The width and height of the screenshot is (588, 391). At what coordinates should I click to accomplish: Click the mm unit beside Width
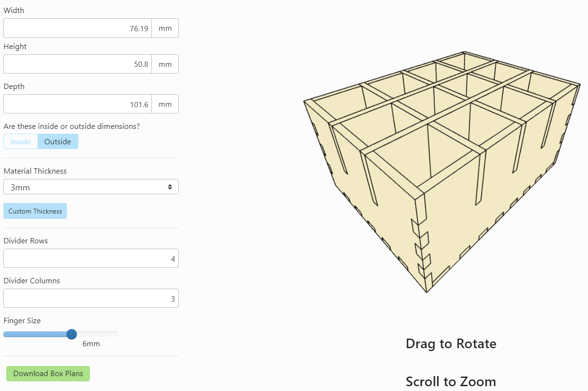point(165,28)
